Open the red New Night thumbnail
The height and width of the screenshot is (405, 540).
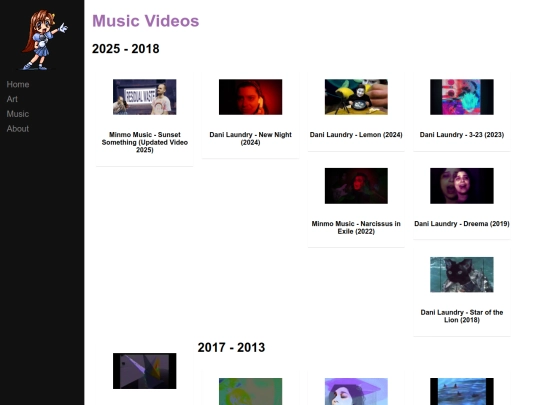click(250, 97)
